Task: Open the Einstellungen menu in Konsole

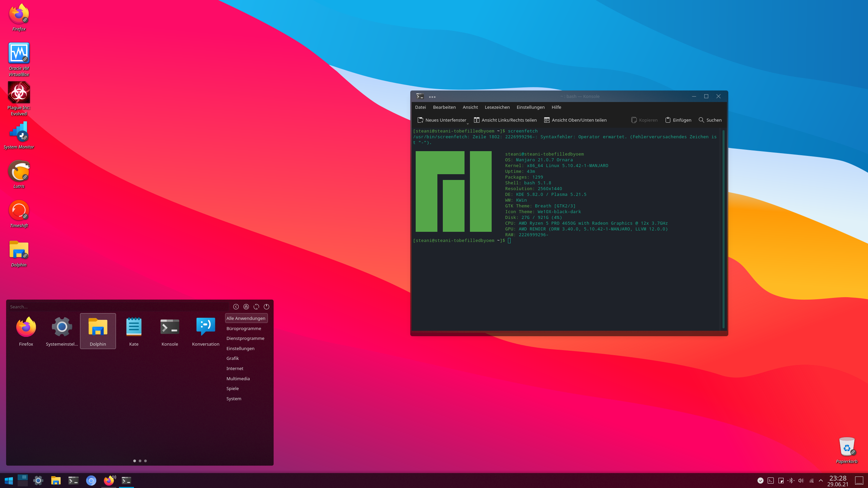Action: (x=530, y=107)
